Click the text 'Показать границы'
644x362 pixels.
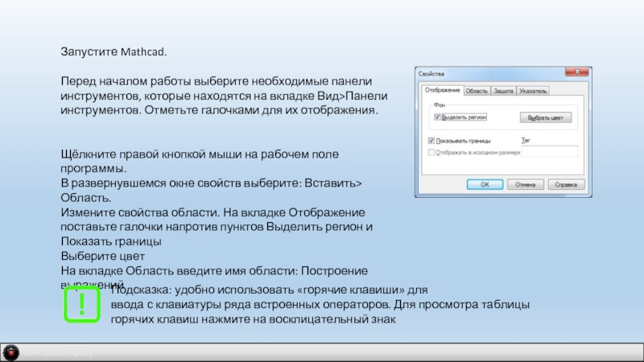pos(111,241)
